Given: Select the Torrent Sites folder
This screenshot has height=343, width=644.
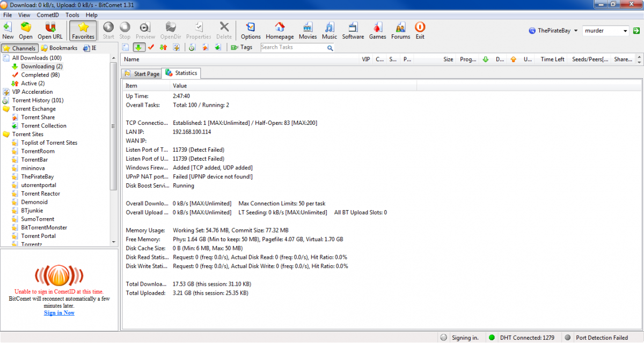Looking at the screenshot, I should point(23,134).
